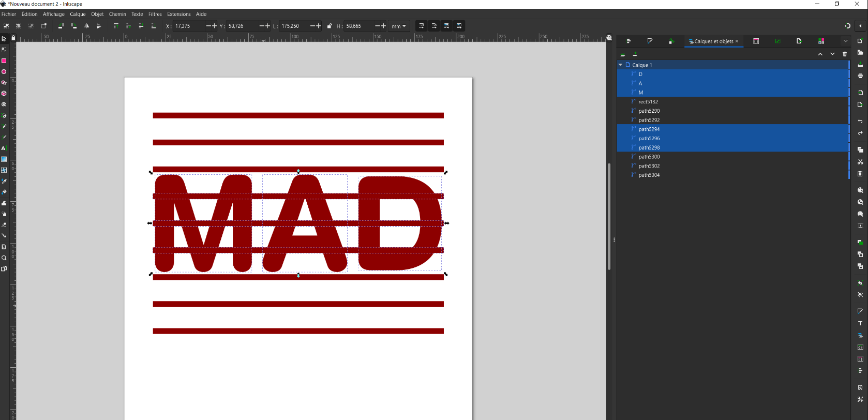Raise selection to top icon

click(x=115, y=26)
